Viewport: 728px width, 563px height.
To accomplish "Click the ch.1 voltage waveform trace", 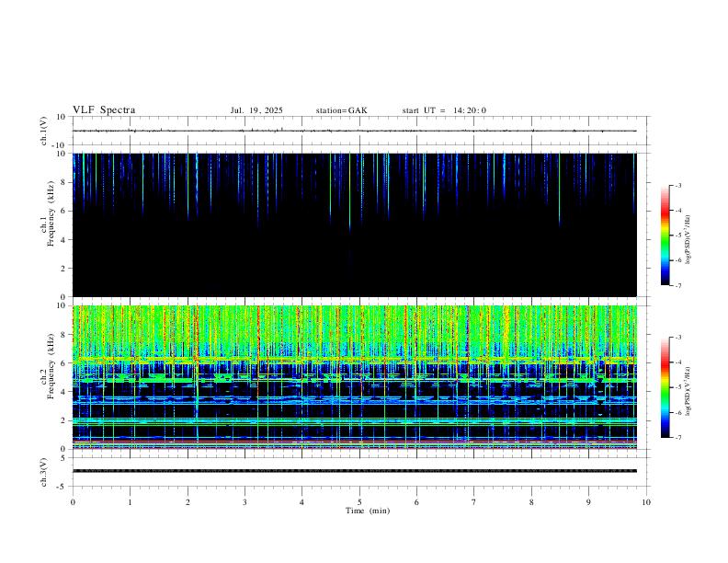I will [x=355, y=131].
